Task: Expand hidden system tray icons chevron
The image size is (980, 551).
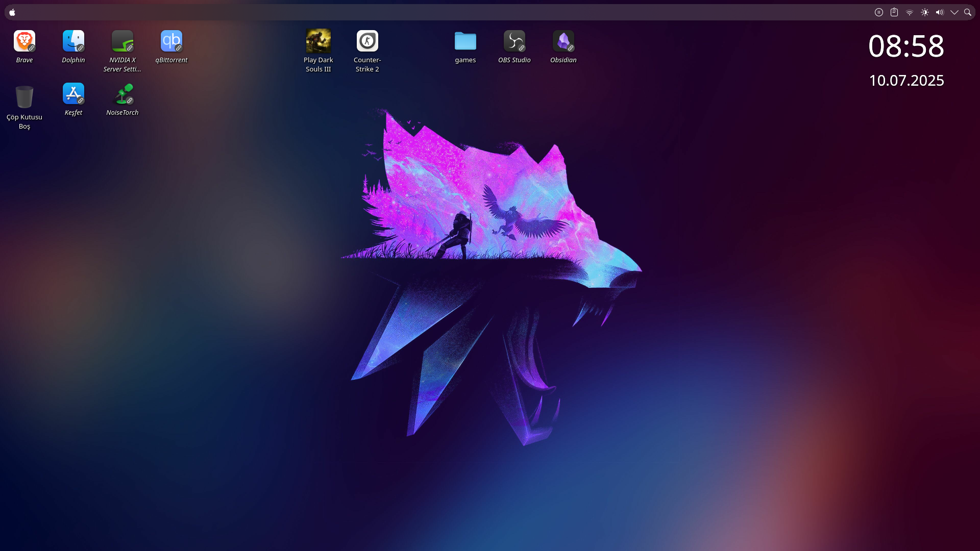Action: click(954, 12)
